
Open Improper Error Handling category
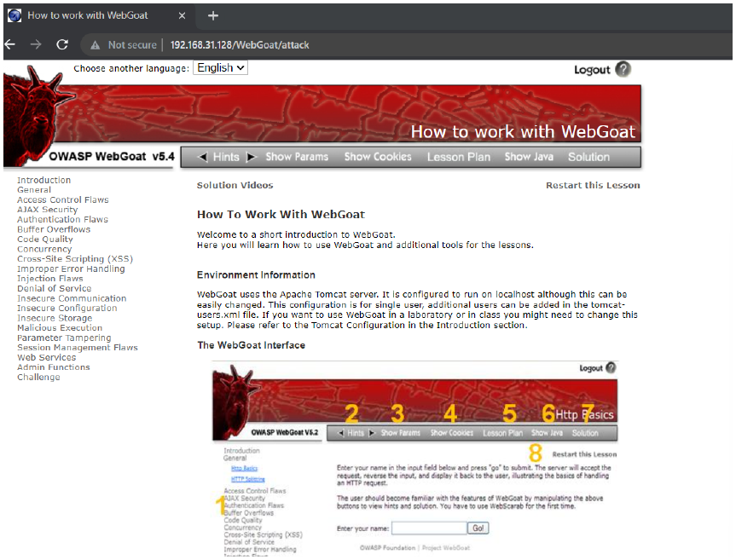(71, 268)
